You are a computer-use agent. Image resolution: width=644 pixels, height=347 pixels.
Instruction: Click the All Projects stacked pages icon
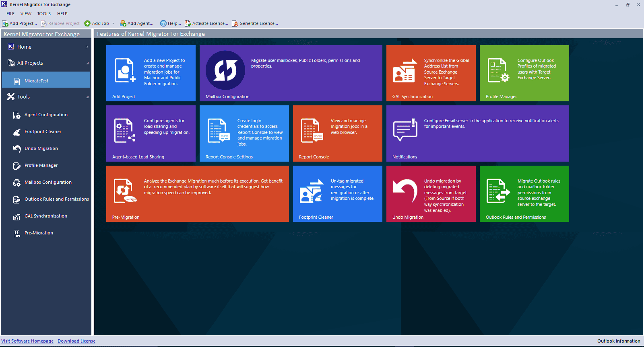click(x=11, y=63)
